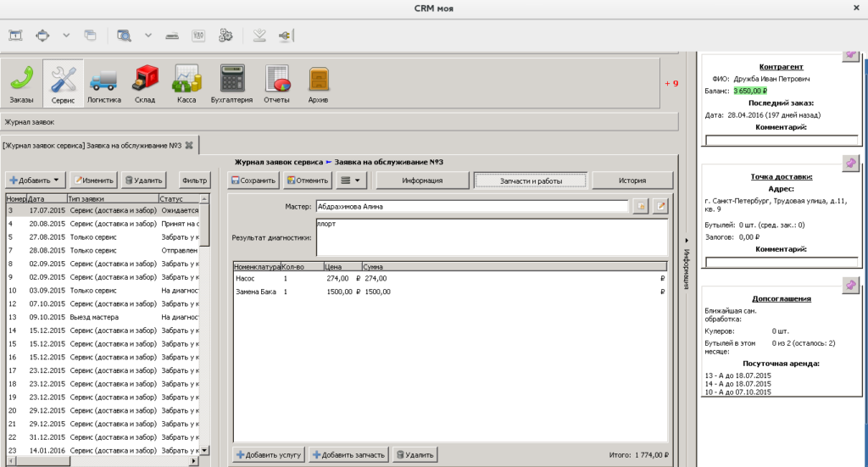The width and height of the screenshot is (868, 467).
Task: Select the Сервис module wrench icon
Action: tap(63, 84)
